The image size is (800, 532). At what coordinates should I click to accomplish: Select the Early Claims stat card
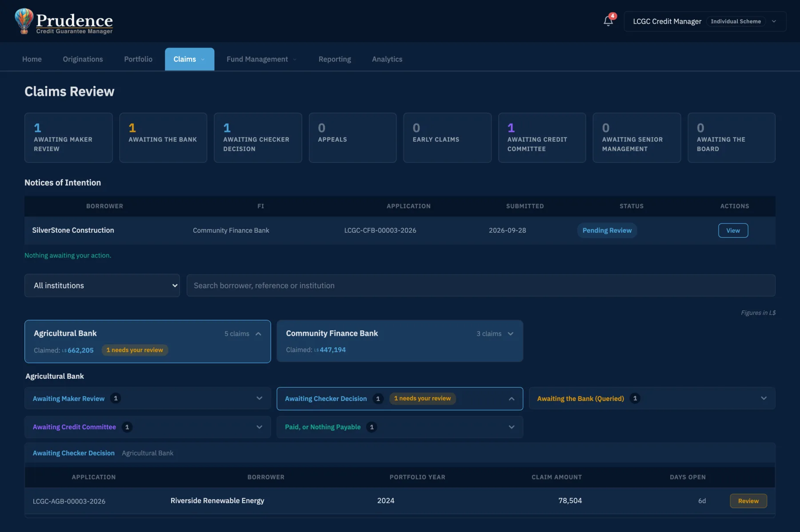pos(447,138)
